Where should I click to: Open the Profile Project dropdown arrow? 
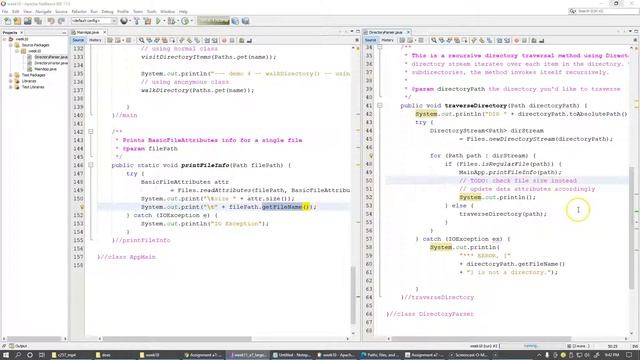pyautogui.click(x=191, y=21)
